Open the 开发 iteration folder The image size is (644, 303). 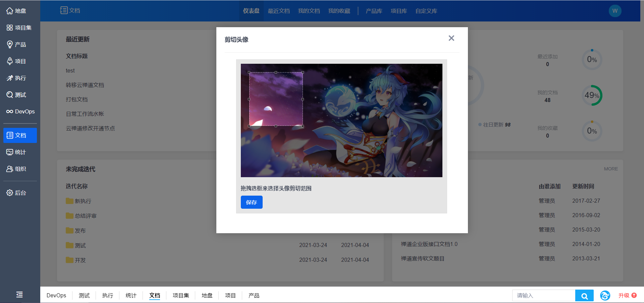click(x=76, y=260)
